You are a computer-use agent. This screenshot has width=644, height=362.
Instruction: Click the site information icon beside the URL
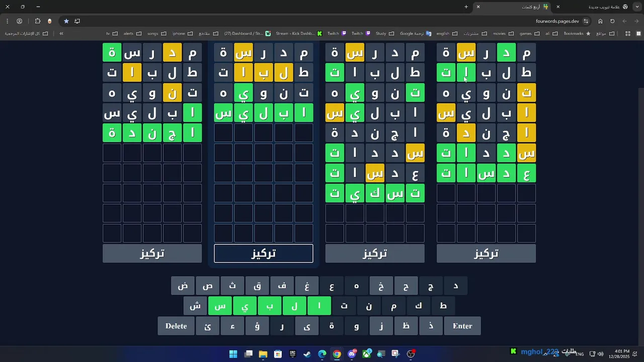(586, 21)
